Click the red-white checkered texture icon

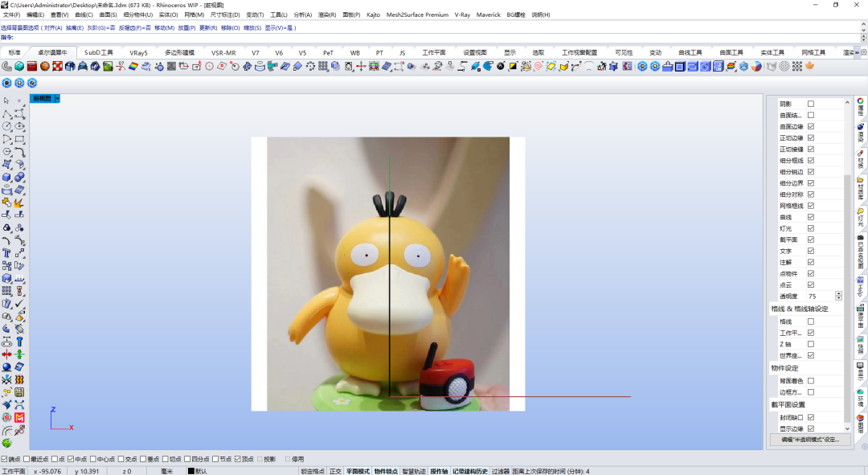coord(58,67)
